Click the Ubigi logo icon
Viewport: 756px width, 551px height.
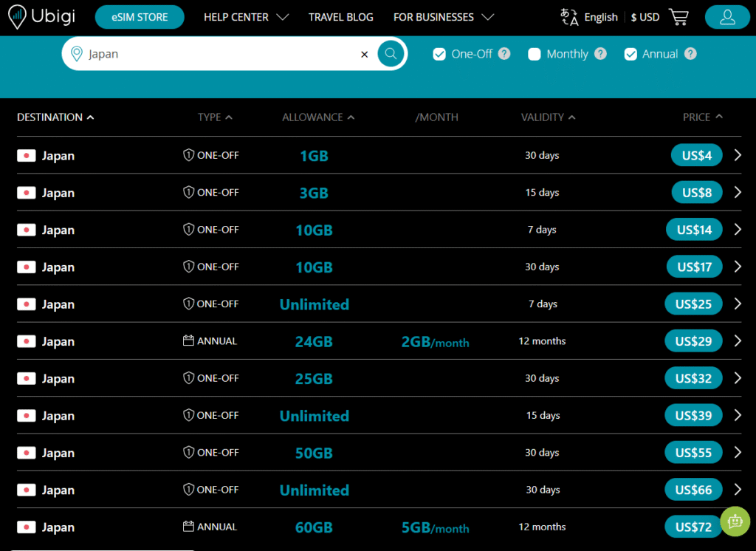click(18, 16)
